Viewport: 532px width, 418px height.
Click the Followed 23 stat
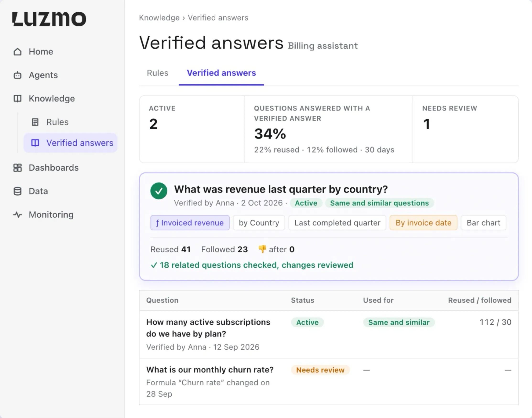[224, 249]
